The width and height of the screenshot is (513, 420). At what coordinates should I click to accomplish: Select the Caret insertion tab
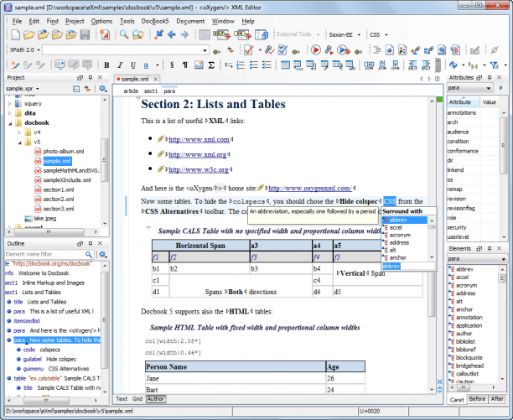456,399
